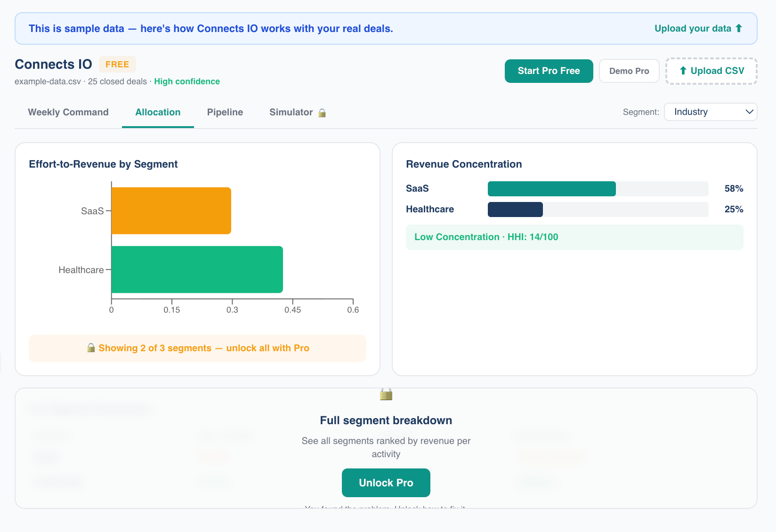Click the chevron on the Segment selector
The height and width of the screenshot is (532, 776).
(x=749, y=112)
